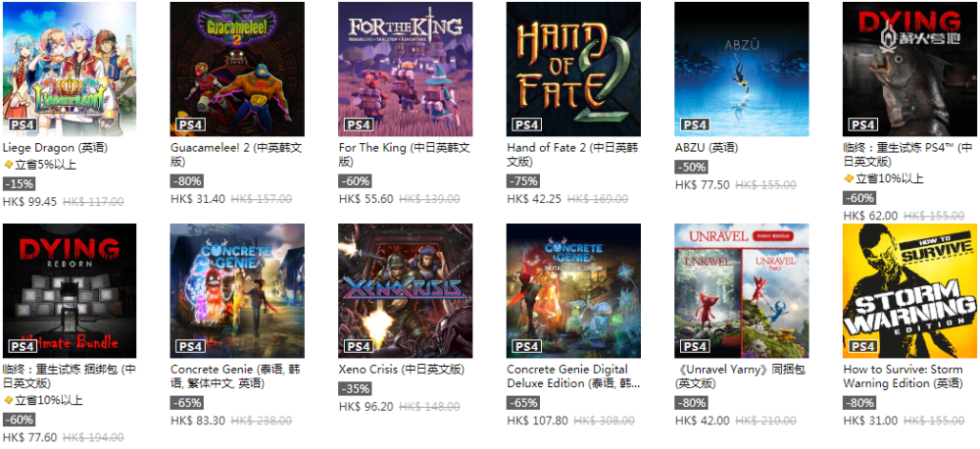
Task: Open the Xeno Crisis cover art
Action: coord(406,291)
